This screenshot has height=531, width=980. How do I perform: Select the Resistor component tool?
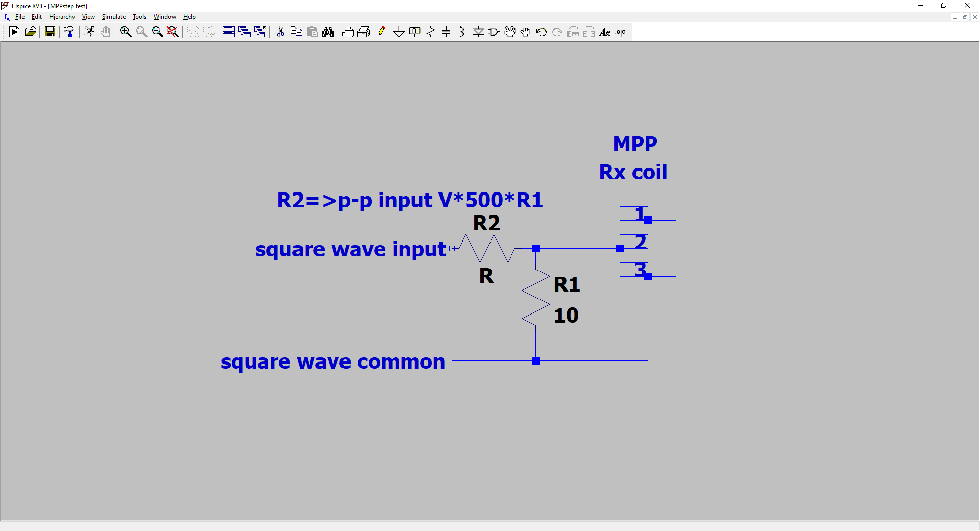tap(431, 32)
